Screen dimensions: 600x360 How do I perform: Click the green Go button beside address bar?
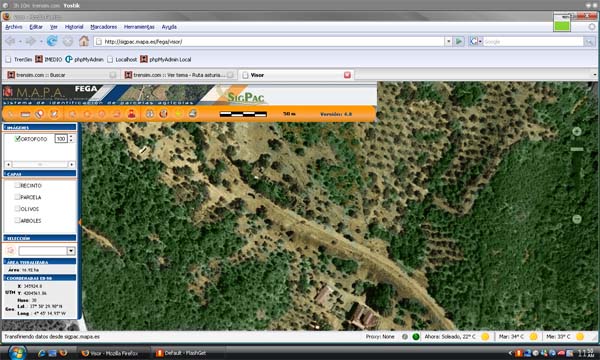[x=458, y=41]
